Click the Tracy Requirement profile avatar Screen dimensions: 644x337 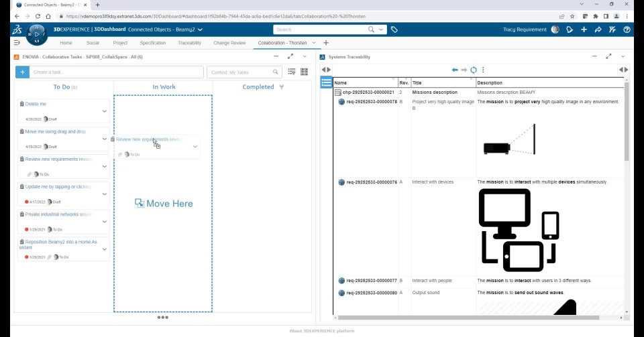[555, 29]
